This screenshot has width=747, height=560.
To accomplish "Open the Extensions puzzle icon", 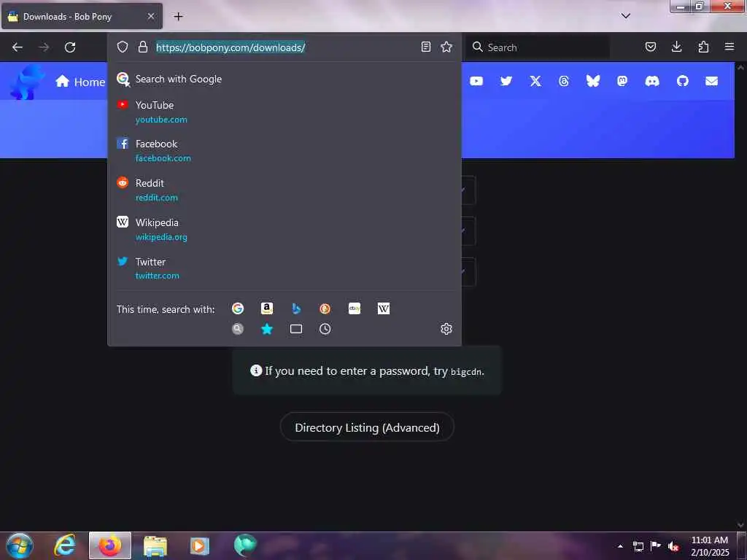I will tap(703, 47).
